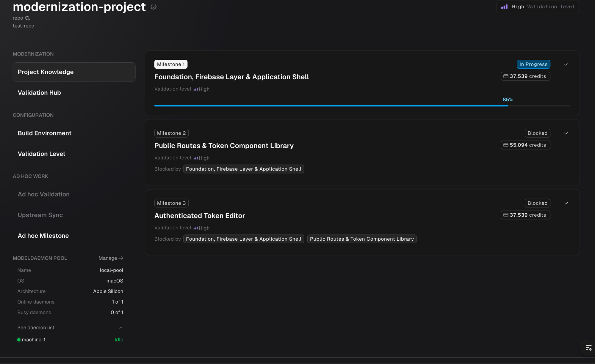
Task: Click the repo branch icon
Action: click(27, 18)
